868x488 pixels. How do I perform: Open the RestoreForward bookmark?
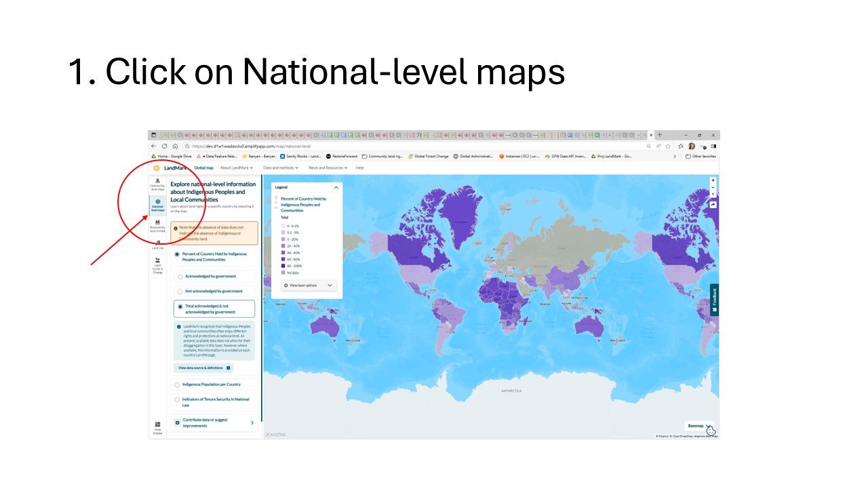[341, 156]
